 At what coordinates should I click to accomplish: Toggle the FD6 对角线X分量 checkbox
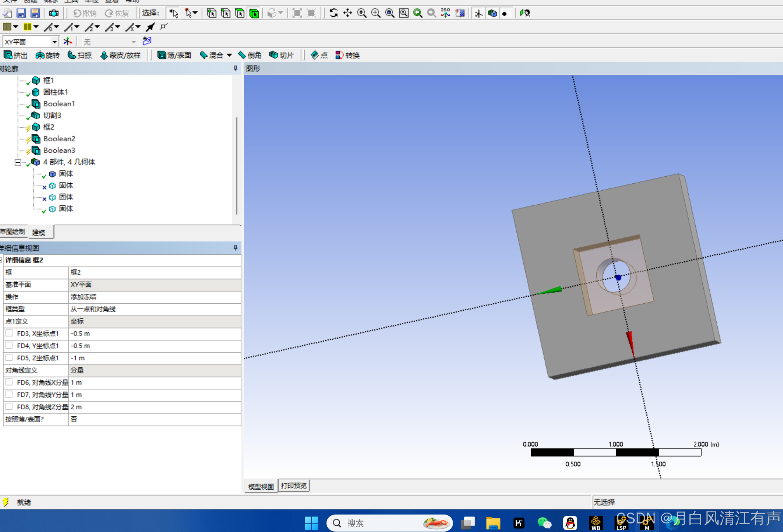[9, 382]
